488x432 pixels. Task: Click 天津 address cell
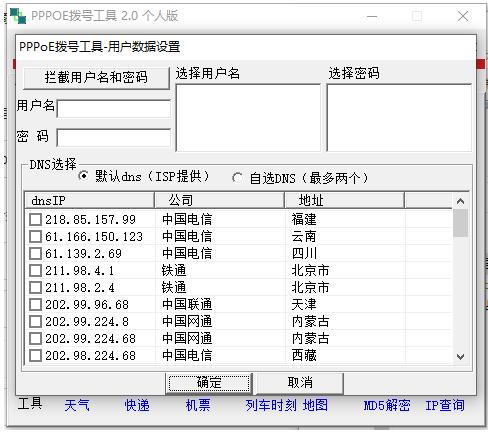coord(304,305)
